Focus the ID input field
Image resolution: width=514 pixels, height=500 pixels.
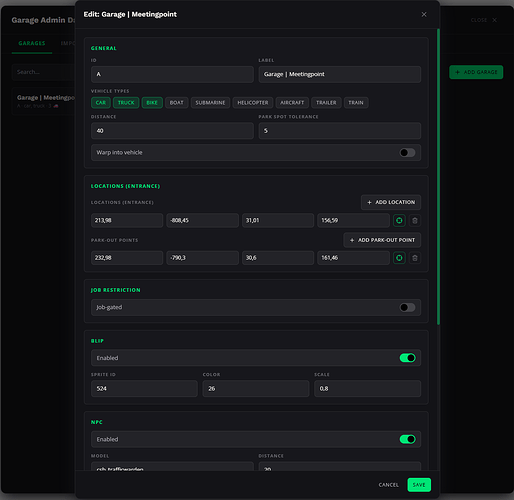pyautogui.click(x=172, y=74)
